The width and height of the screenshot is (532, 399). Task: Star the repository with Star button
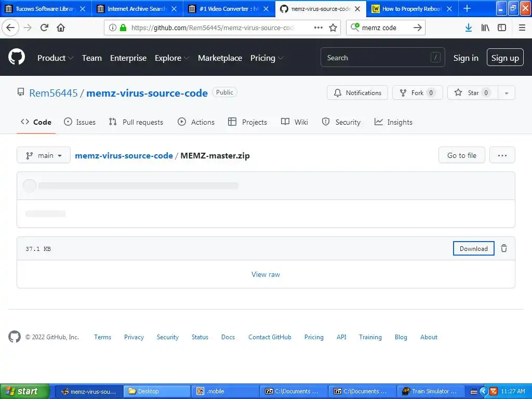click(473, 93)
